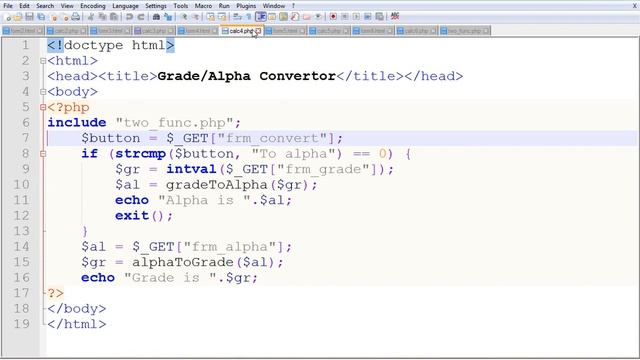Click gradeToAlpha call on line 10
Screen dimensions: 640x360
pyautogui.click(x=216, y=184)
